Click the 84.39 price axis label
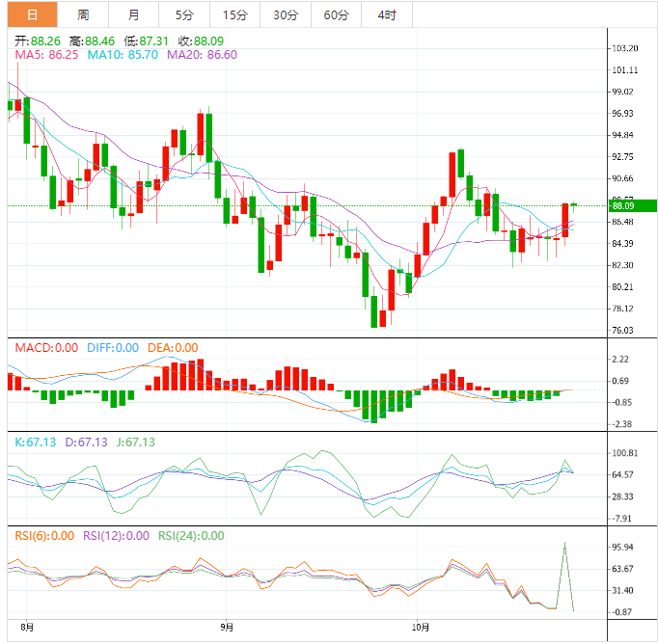 coord(622,244)
